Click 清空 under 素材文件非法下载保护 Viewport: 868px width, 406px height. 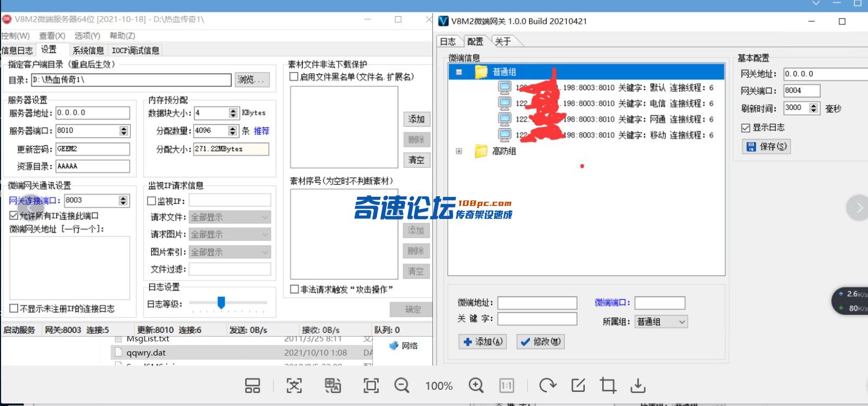click(x=417, y=160)
